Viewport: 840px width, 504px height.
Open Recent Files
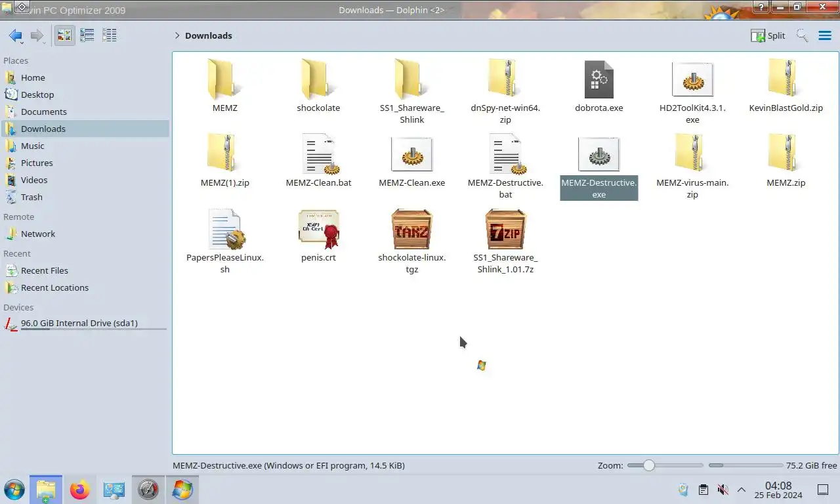pos(85,270)
